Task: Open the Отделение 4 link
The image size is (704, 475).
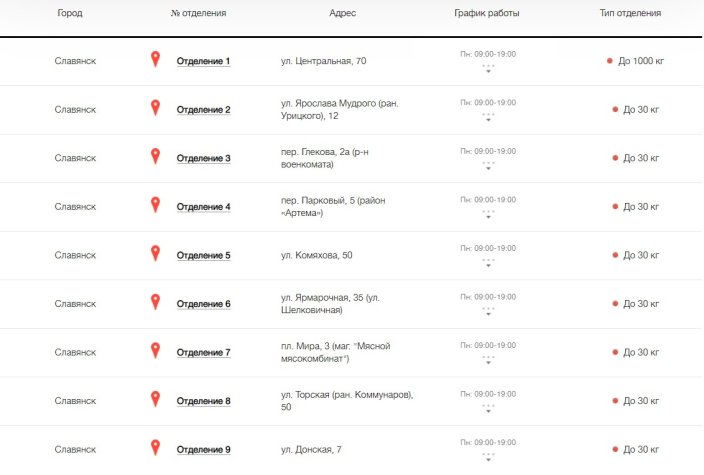Action: click(x=203, y=207)
